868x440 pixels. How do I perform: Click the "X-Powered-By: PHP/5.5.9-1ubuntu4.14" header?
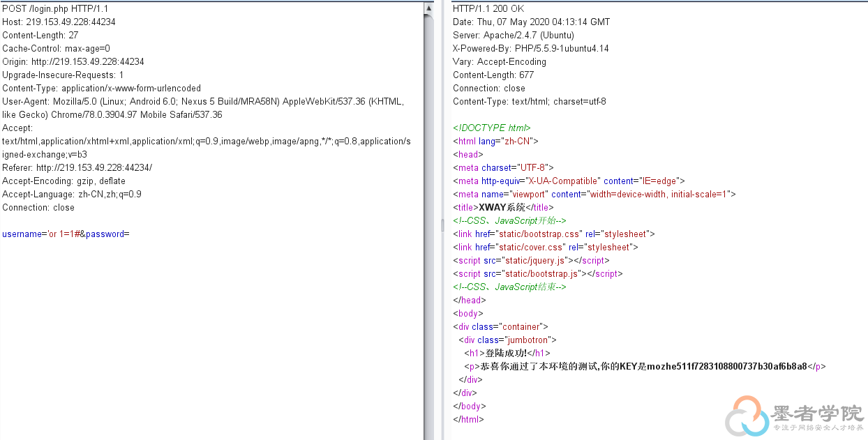click(x=531, y=48)
